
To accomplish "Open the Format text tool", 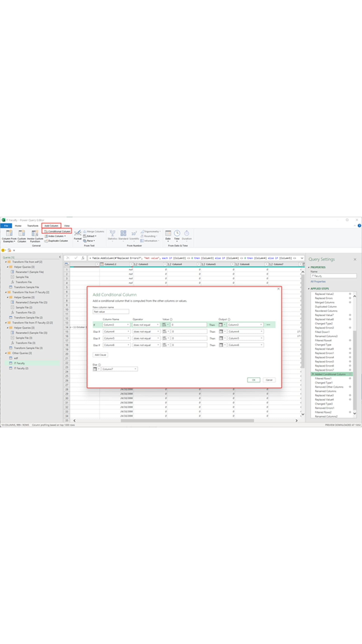I will pyautogui.click(x=78, y=233).
